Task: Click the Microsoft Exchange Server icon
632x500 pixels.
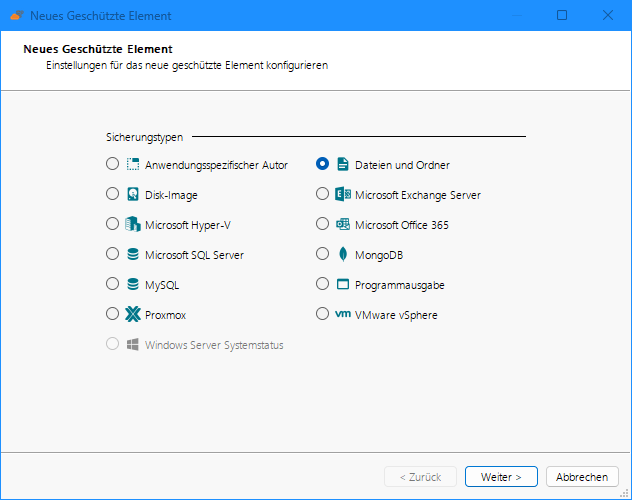Action: [x=343, y=194]
